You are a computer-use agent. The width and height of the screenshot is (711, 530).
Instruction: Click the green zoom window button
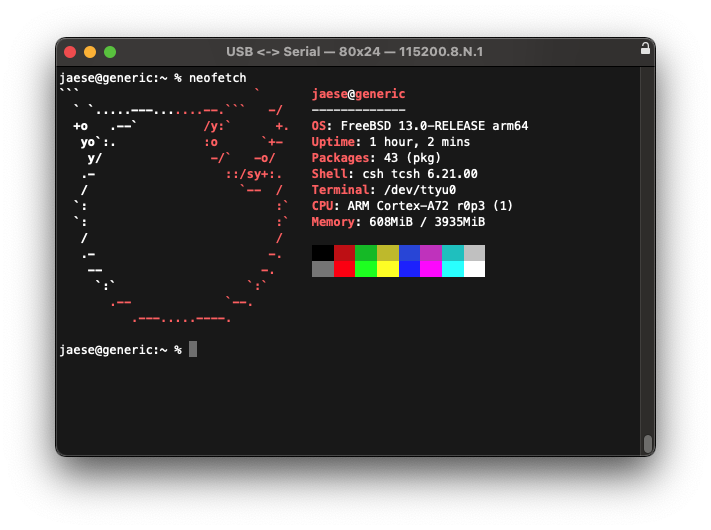pos(110,52)
